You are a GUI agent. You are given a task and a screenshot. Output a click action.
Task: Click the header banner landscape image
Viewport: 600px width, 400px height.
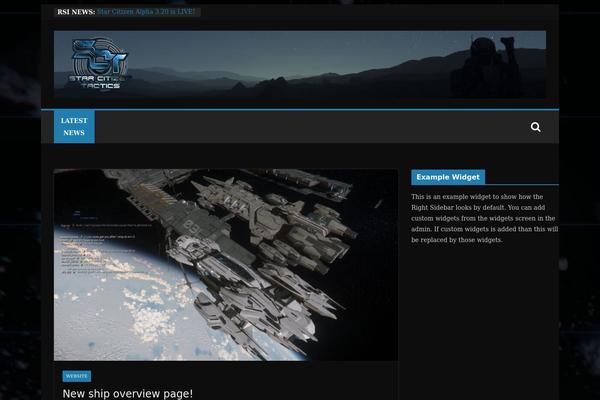[300, 65]
